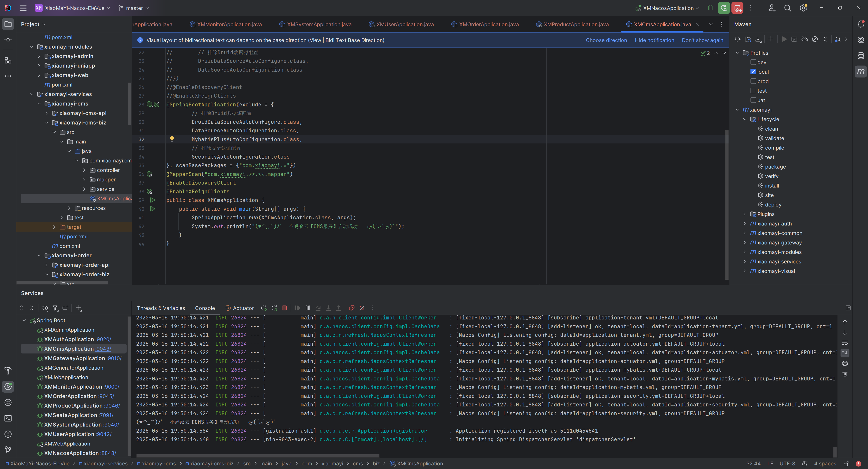Click filter icon in Services toolbar
The image size is (868, 469).
(55, 308)
